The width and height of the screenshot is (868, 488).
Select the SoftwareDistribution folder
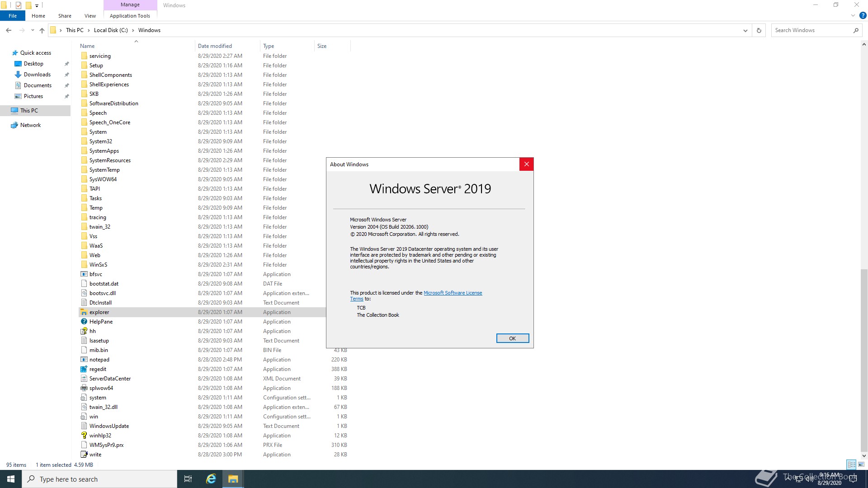(x=113, y=103)
